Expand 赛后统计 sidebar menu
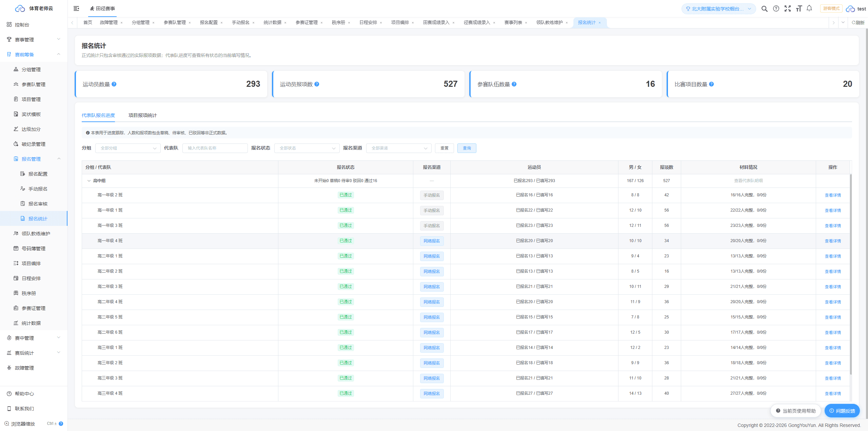This screenshot has width=868, height=431. tap(34, 353)
